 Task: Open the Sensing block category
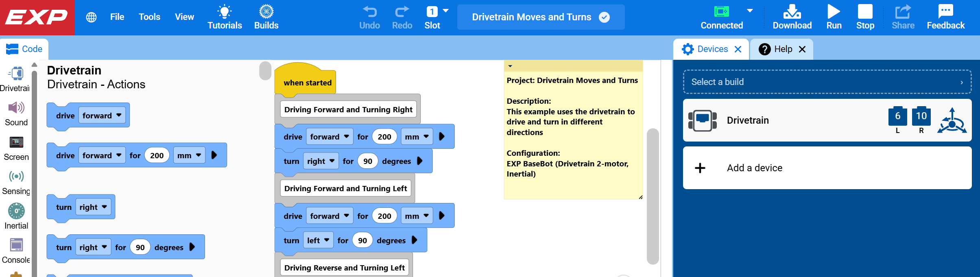[x=16, y=182]
